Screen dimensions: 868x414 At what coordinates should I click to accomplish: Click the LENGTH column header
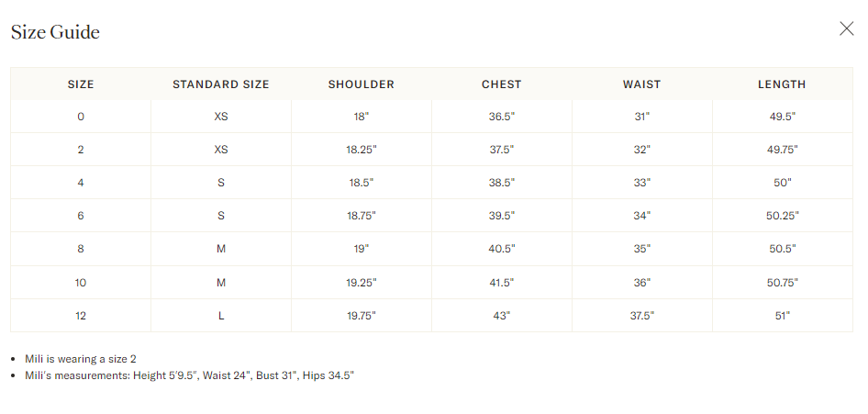click(782, 84)
